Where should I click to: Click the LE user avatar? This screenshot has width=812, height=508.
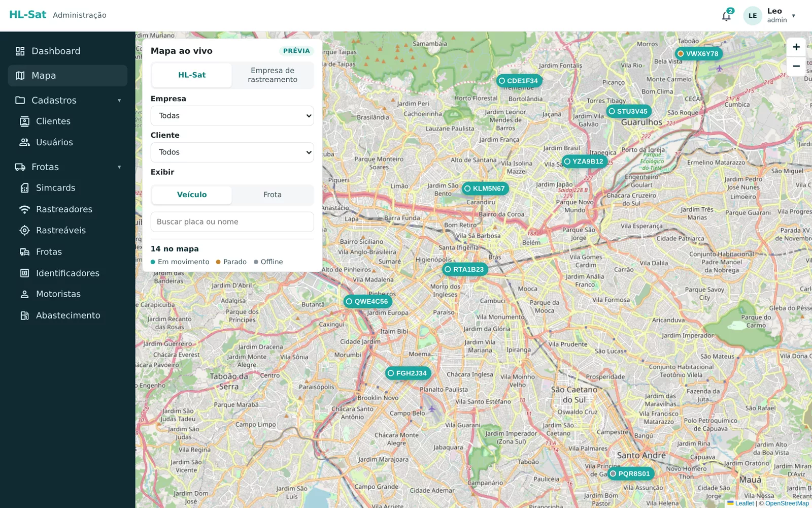click(753, 16)
